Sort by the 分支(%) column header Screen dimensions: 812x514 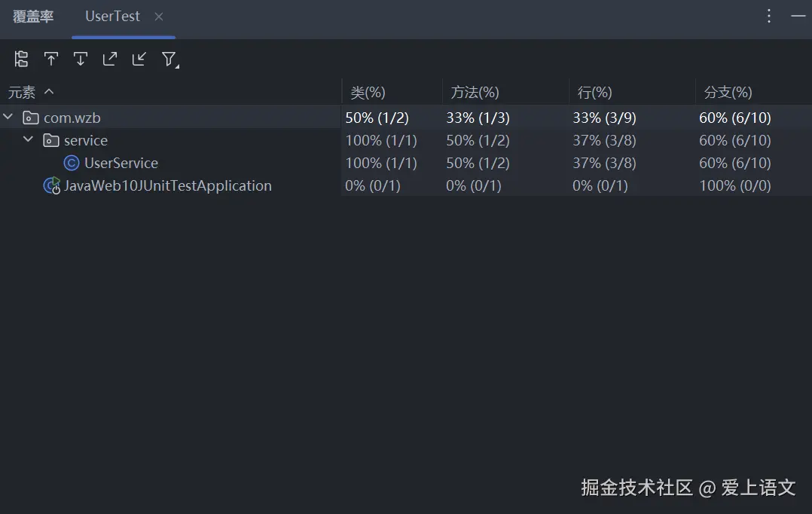click(728, 93)
